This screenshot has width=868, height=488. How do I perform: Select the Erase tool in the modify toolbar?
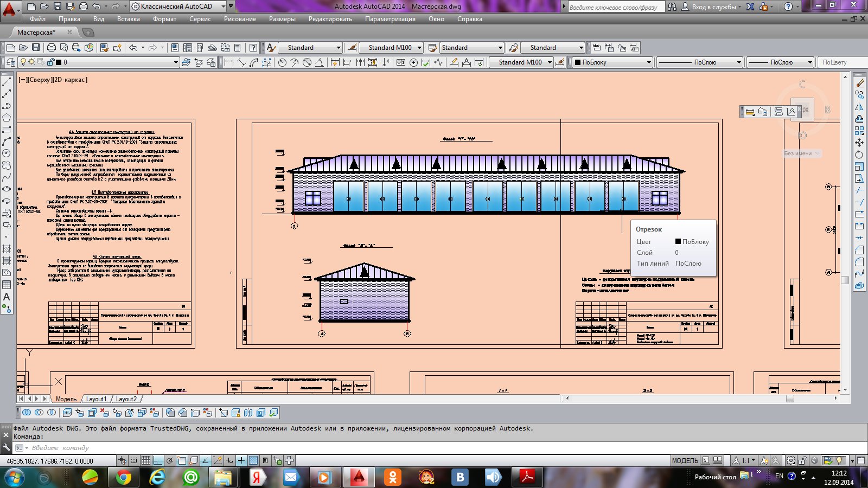(x=859, y=83)
